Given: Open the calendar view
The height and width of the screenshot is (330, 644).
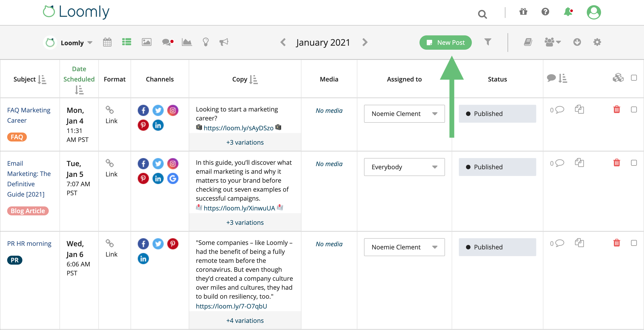Looking at the screenshot, I should coord(107,42).
